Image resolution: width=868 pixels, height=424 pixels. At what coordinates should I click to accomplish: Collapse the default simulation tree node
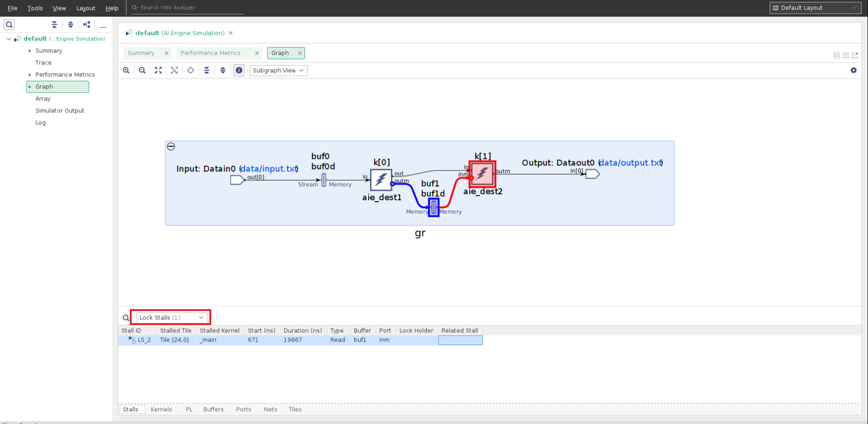point(9,39)
